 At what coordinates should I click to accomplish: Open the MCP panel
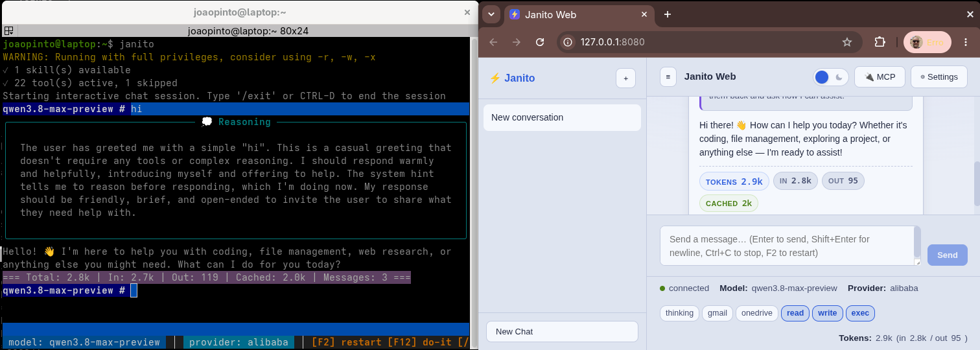(880, 76)
